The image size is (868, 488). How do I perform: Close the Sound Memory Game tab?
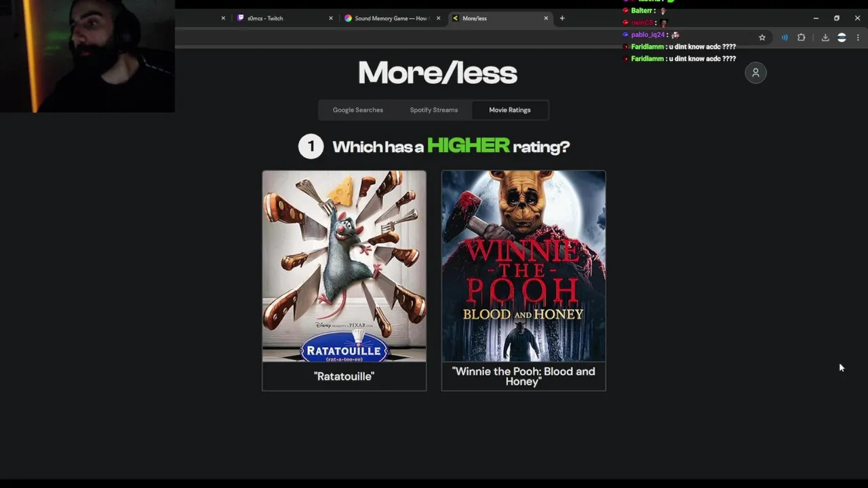pyautogui.click(x=438, y=18)
